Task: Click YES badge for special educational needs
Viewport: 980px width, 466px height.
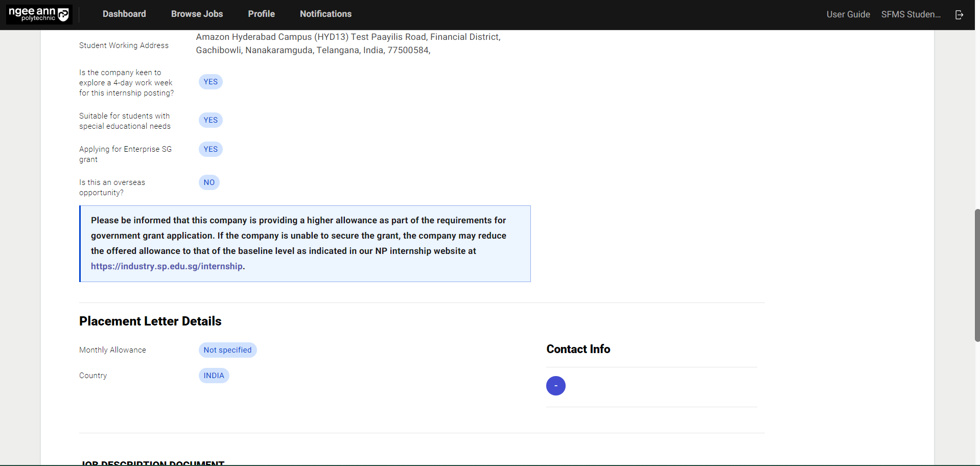Action: 211,120
